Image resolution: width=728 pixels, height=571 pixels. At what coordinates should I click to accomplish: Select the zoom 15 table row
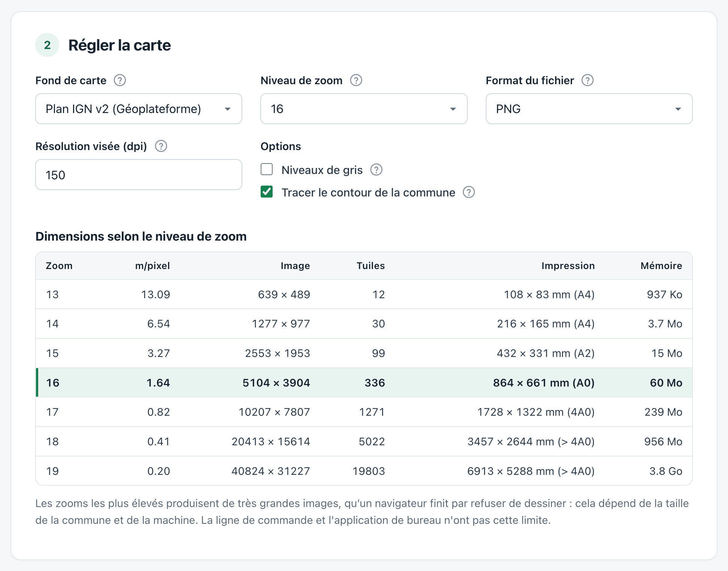(364, 353)
